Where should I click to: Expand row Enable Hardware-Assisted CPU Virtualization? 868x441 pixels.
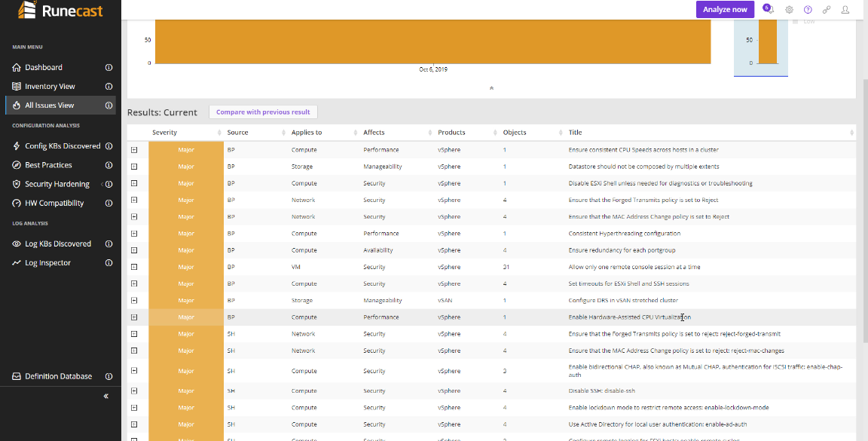pos(134,317)
